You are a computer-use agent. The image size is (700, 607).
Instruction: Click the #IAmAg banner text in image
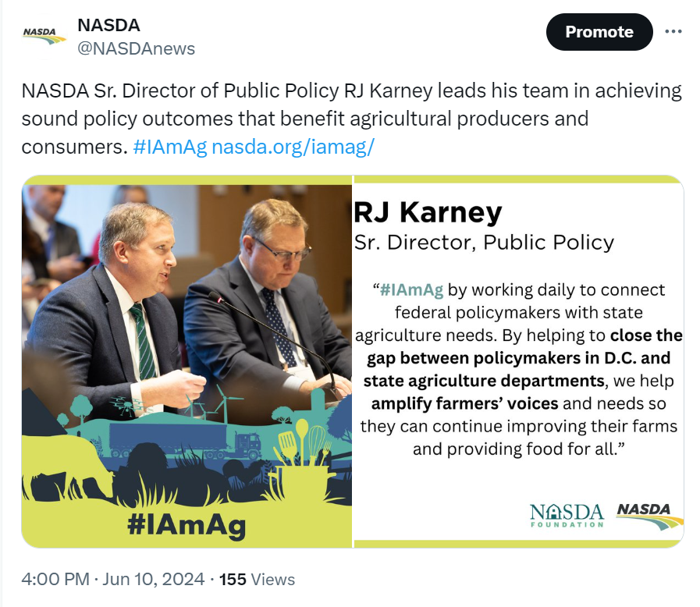[x=187, y=525]
